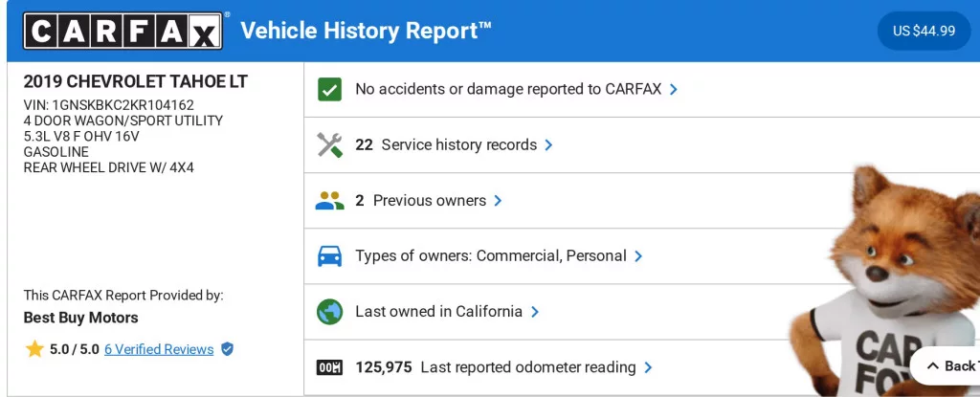This screenshot has width=980, height=397.
Task: Click the odometer reading icon
Action: (x=329, y=367)
